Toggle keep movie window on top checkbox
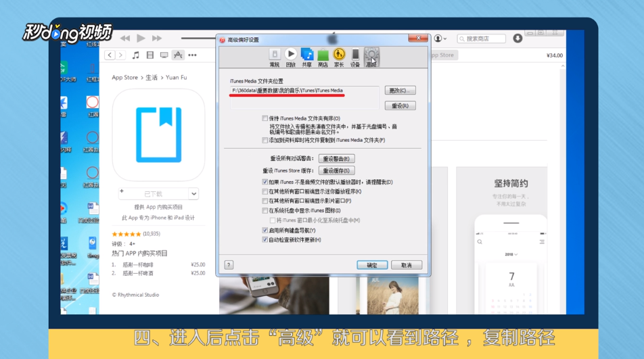This screenshot has height=359, width=644. coord(265,201)
